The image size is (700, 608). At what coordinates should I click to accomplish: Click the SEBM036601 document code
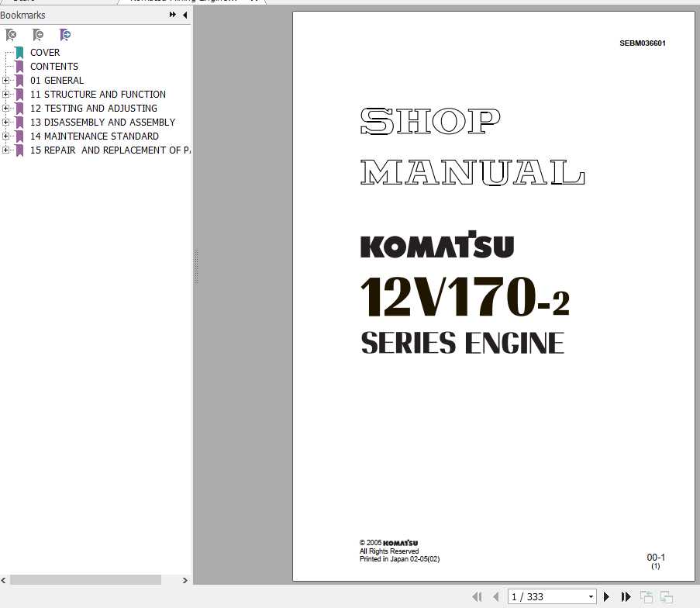[643, 43]
